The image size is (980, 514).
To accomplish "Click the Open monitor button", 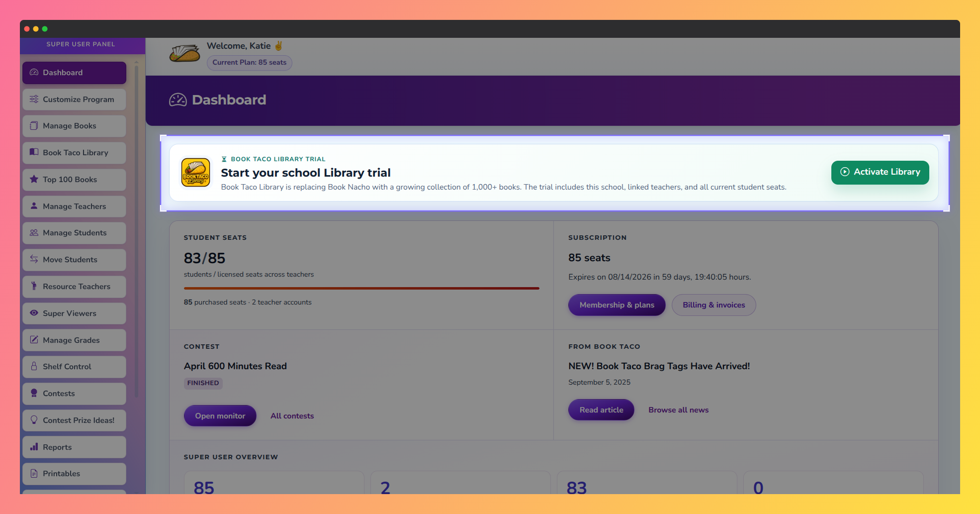I will pyautogui.click(x=220, y=416).
